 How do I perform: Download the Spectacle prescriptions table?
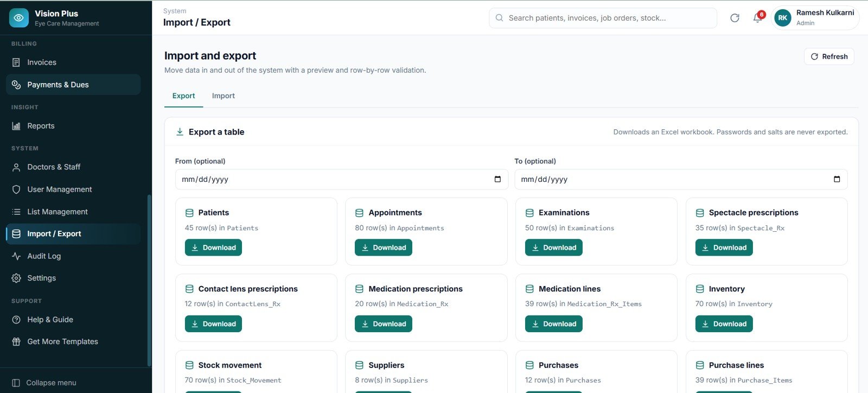tap(724, 248)
